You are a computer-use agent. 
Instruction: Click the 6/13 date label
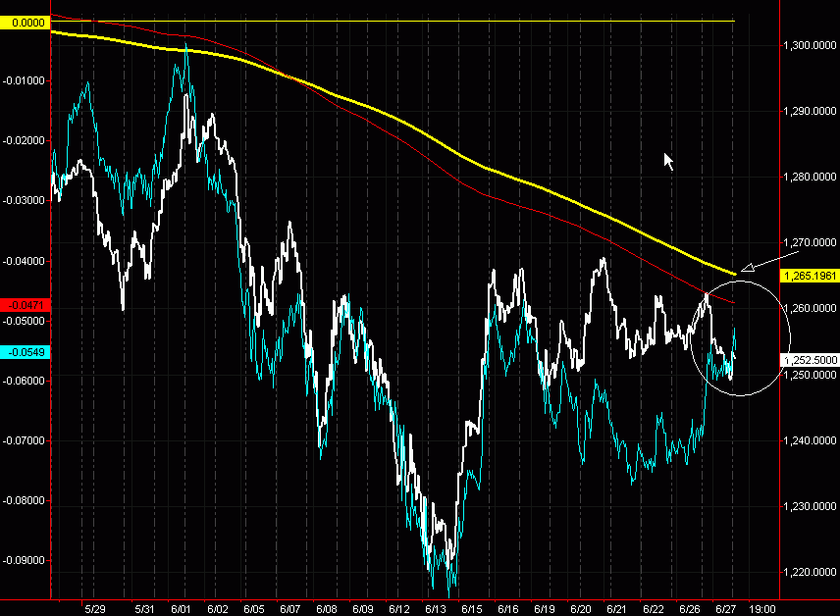tap(436, 609)
